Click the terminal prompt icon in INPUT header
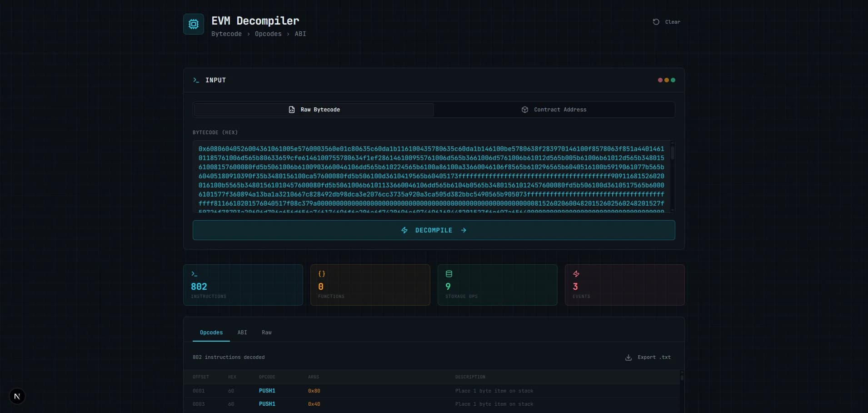 point(195,80)
